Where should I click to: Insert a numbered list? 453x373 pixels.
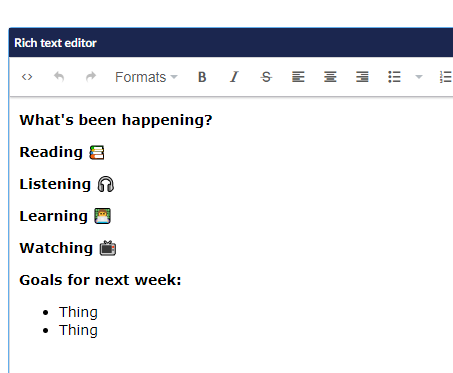coord(446,77)
